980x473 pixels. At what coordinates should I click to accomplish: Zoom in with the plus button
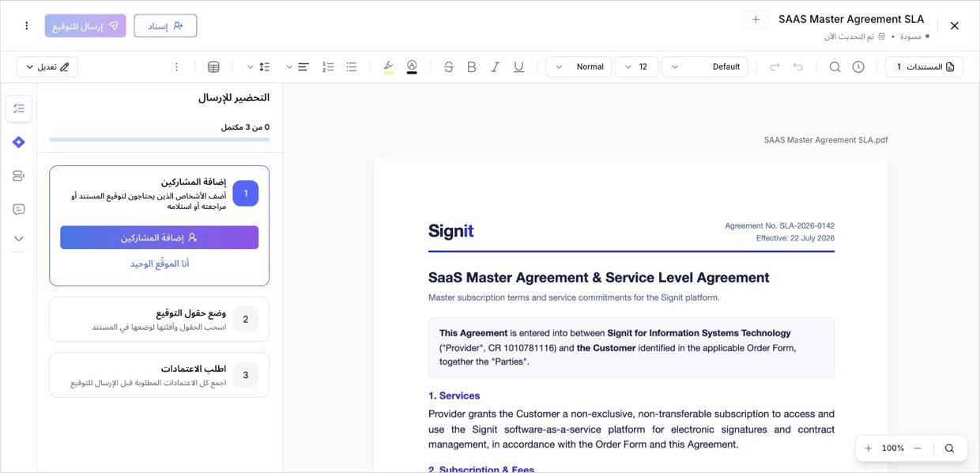click(x=869, y=448)
